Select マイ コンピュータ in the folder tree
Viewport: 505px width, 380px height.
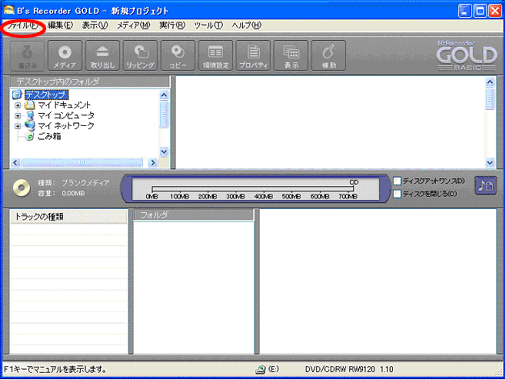pyautogui.click(x=66, y=116)
